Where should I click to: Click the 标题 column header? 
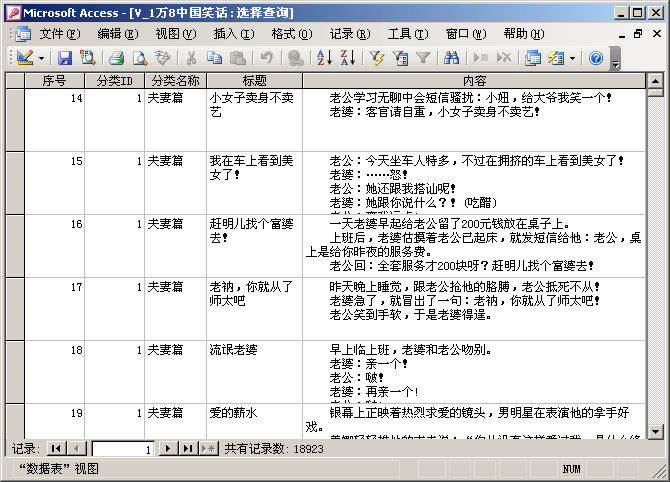pyautogui.click(x=255, y=81)
